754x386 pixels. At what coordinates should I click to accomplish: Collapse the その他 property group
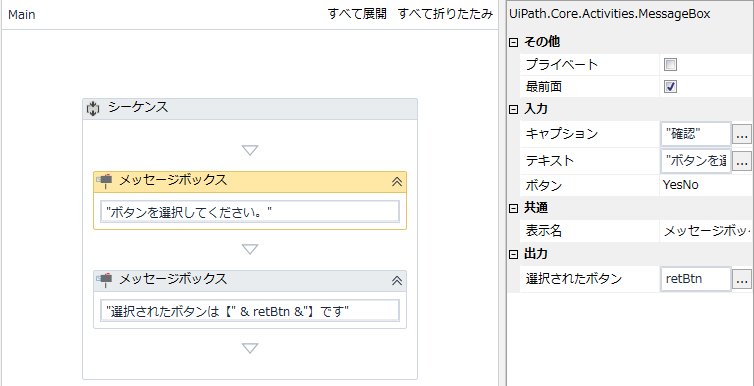[x=514, y=42]
